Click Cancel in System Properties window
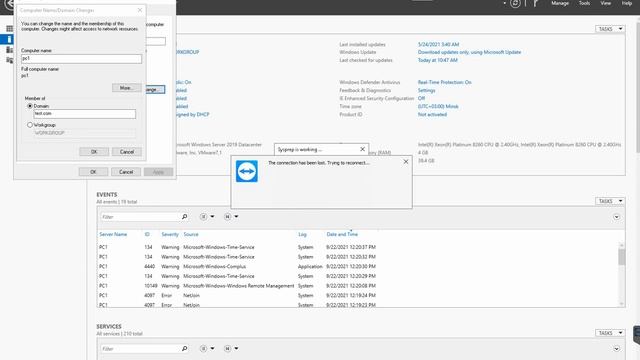 pyautogui.click(x=126, y=172)
